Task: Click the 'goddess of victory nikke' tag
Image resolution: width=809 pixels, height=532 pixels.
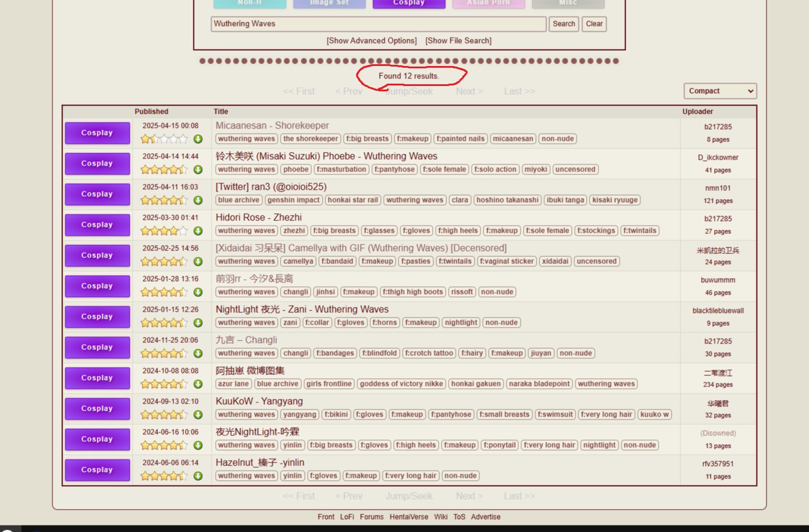Action: [402, 384]
